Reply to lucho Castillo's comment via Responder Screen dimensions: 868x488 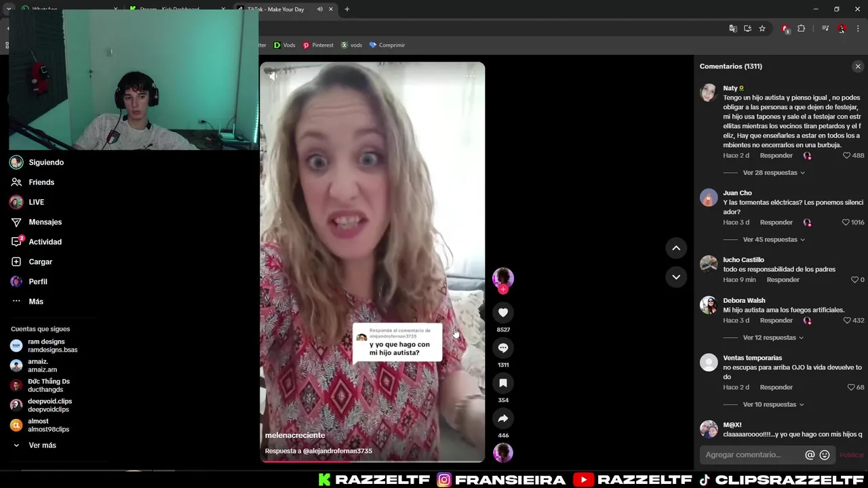click(783, 279)
